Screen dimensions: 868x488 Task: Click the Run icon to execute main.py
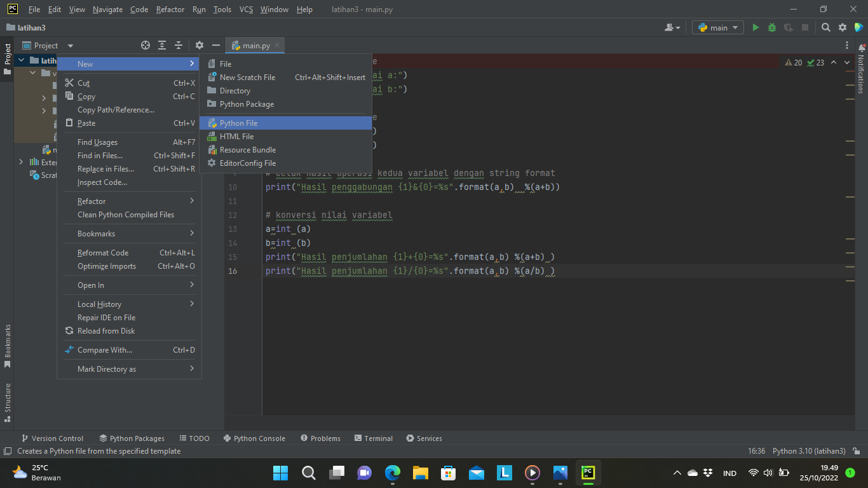tap(756, 27)
